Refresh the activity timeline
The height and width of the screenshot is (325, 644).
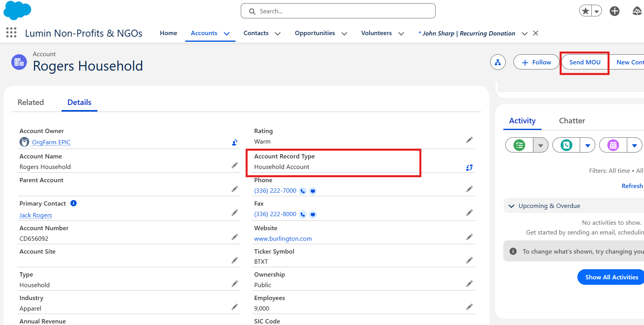click(x=632, y=186)
